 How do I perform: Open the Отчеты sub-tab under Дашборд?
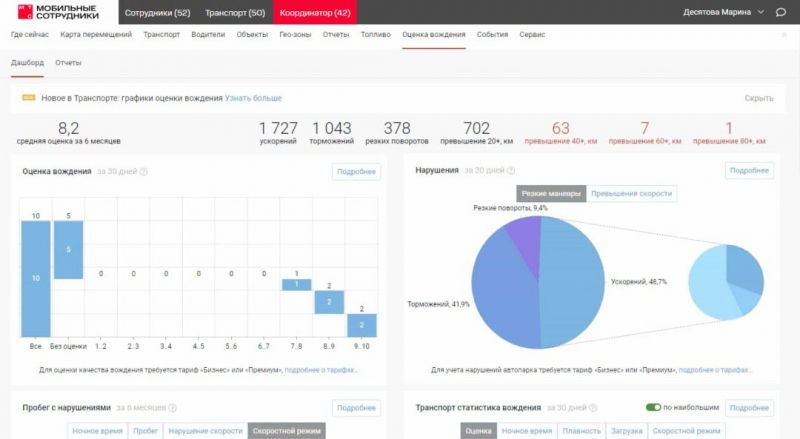68,63
